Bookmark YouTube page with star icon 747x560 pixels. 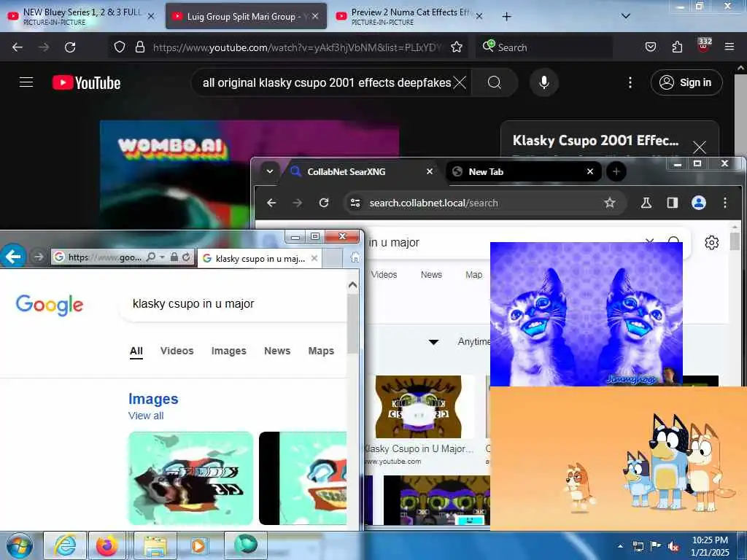[457, 47]
